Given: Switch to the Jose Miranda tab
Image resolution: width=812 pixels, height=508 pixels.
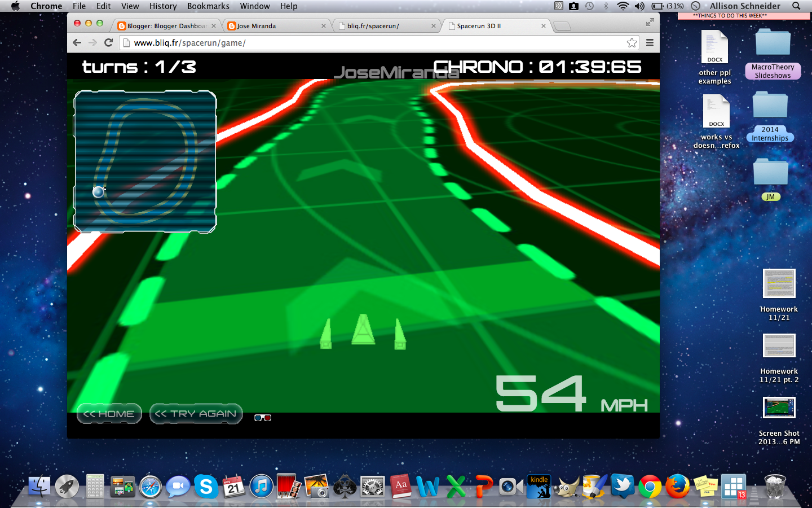Looking at the screenshot, I should [276, 26].
